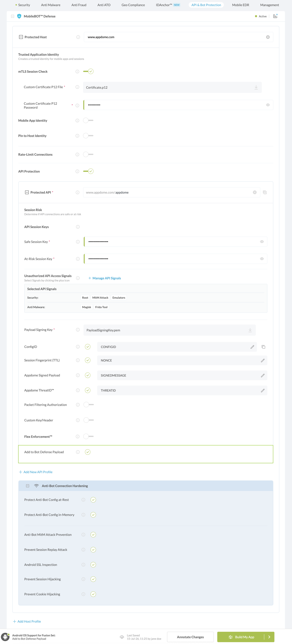Image resolution: width=292 pixels, height=644 pixels.
Task: Click info icon beside API Protection
Action: [x=77, y=171]
